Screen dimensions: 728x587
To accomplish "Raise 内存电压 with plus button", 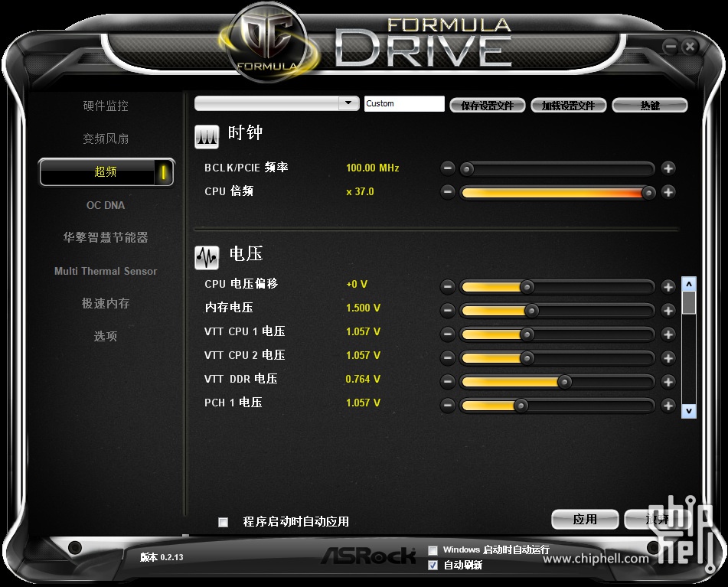I will (x=668, y=311).
